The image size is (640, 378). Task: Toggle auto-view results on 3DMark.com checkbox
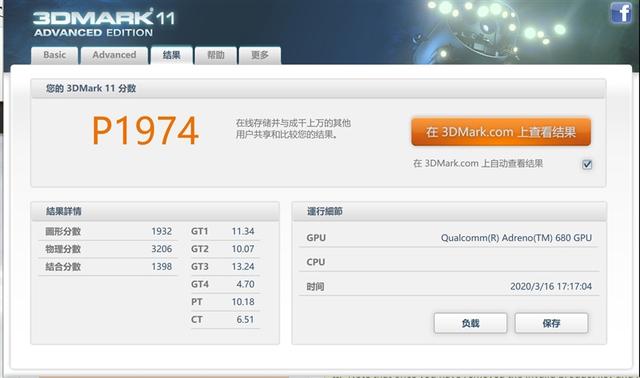pyautogui.click(x=587, y=164)
